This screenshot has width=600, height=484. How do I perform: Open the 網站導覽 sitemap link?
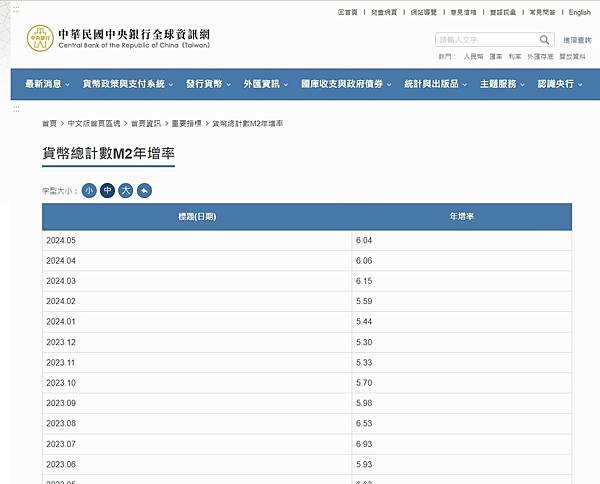[x=424, y=12]
